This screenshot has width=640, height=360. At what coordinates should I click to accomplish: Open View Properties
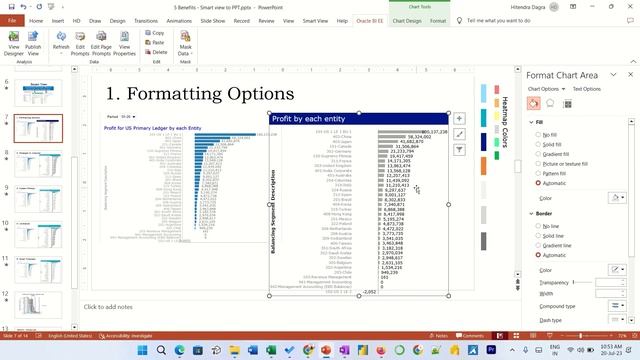coord(124,43)
